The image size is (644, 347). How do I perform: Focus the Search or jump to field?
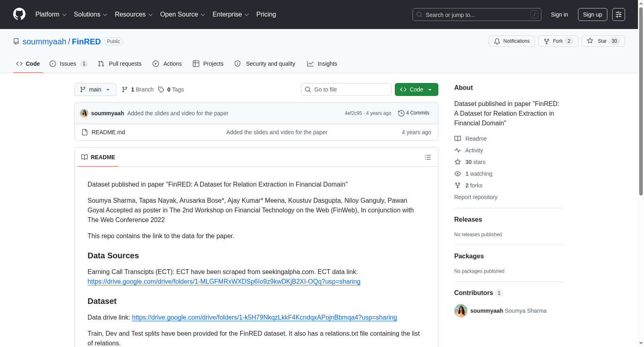[x=477, y=15]
